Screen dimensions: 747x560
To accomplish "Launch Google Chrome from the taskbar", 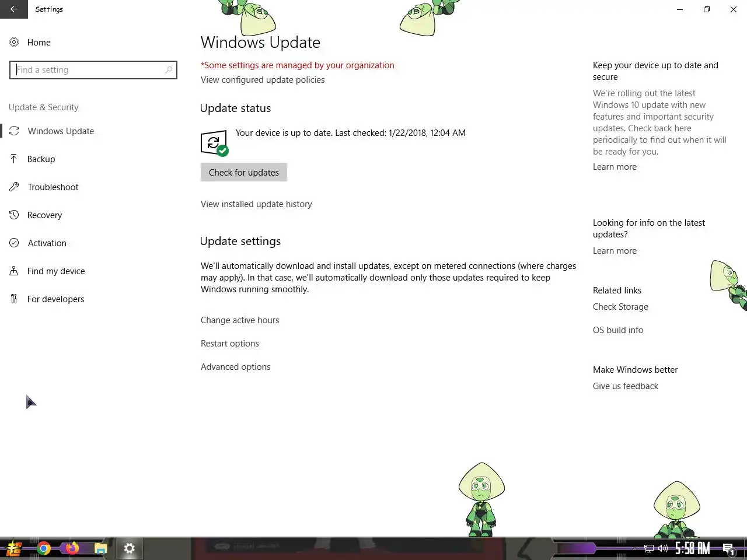I will [44, 548].
